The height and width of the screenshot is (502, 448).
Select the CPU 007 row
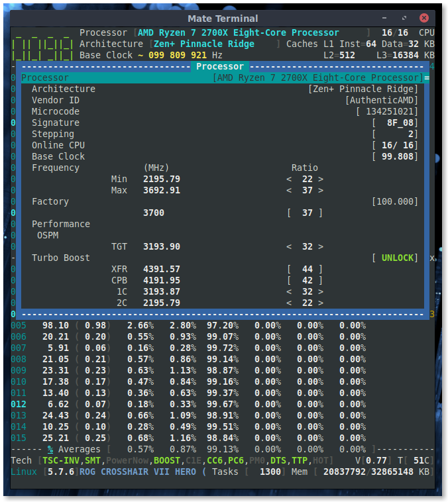[x=188, y=348]
